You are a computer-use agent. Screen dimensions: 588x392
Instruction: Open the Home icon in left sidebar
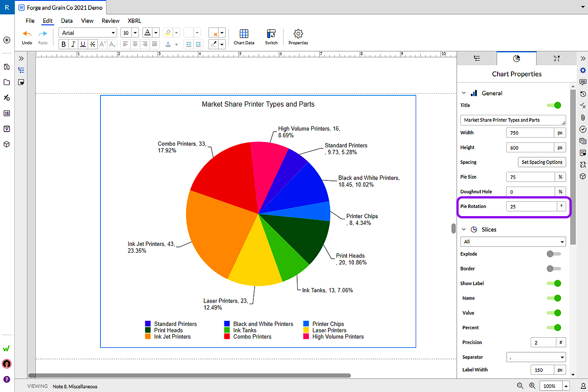pos(7,67)
